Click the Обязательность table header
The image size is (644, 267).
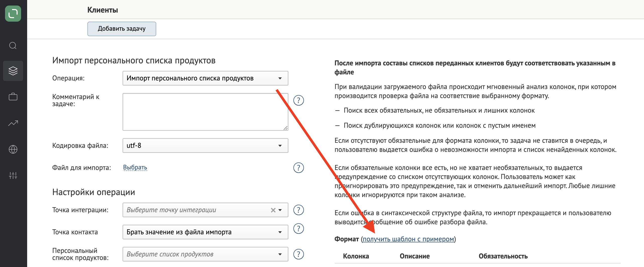(503, 256)
